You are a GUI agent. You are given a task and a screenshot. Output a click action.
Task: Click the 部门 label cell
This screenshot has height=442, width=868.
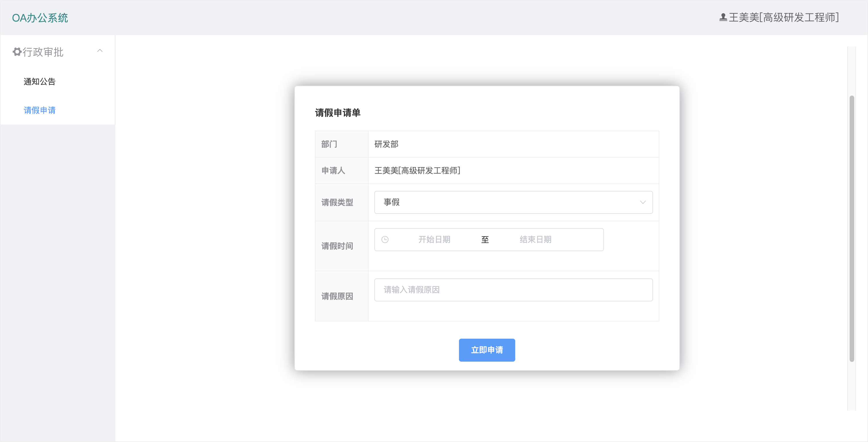[342, 144]
